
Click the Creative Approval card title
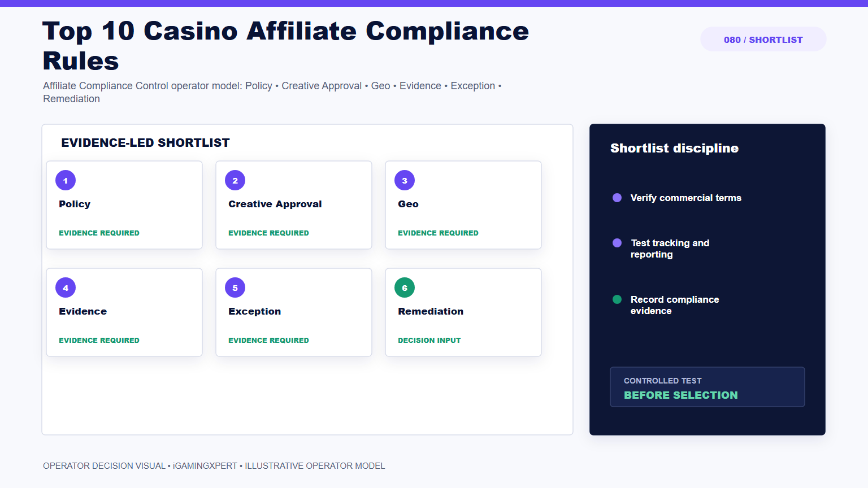(275, 204)
